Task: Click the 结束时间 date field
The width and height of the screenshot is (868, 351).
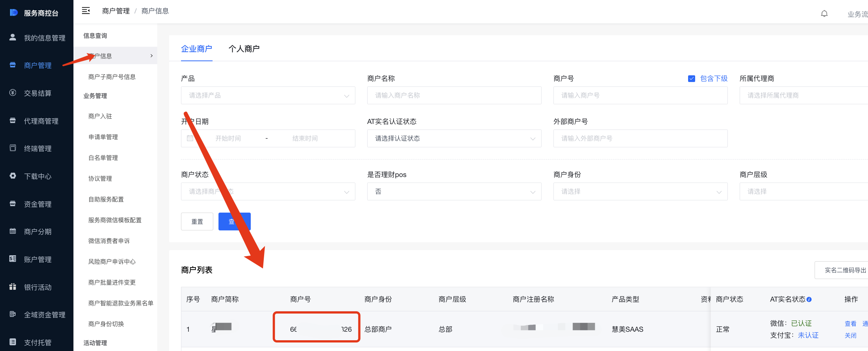Action: (305, 138)
